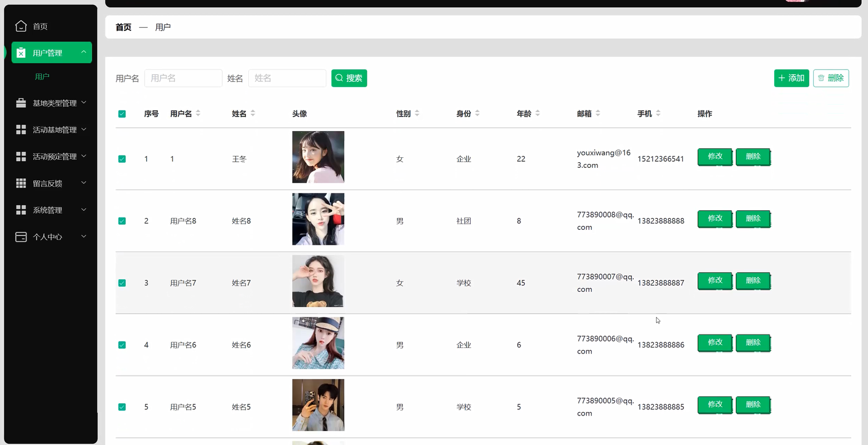Click the 活动基地管理 grid icon
The image size is (868, 445).
coord(21,129)
